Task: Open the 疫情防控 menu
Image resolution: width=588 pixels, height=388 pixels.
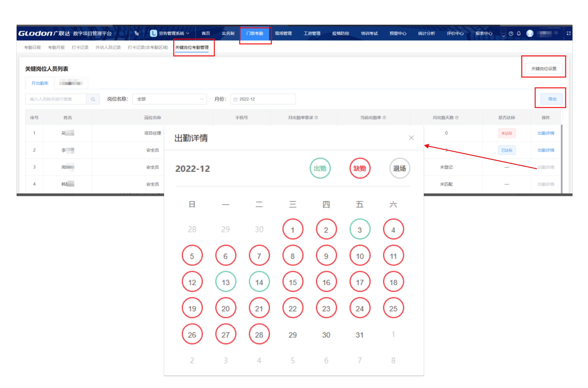Action: 341,33
